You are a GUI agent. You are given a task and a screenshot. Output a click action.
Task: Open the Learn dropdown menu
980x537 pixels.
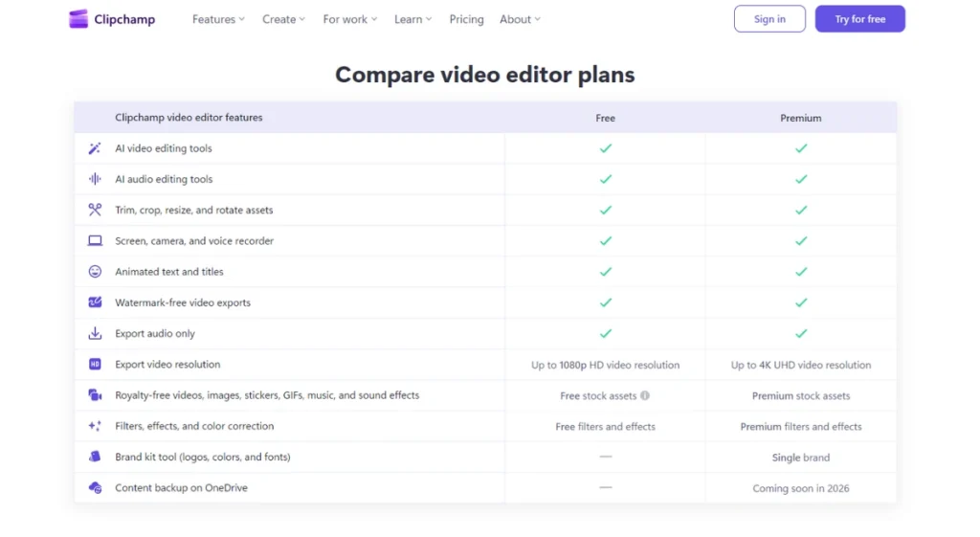click(x=413, y=19)
